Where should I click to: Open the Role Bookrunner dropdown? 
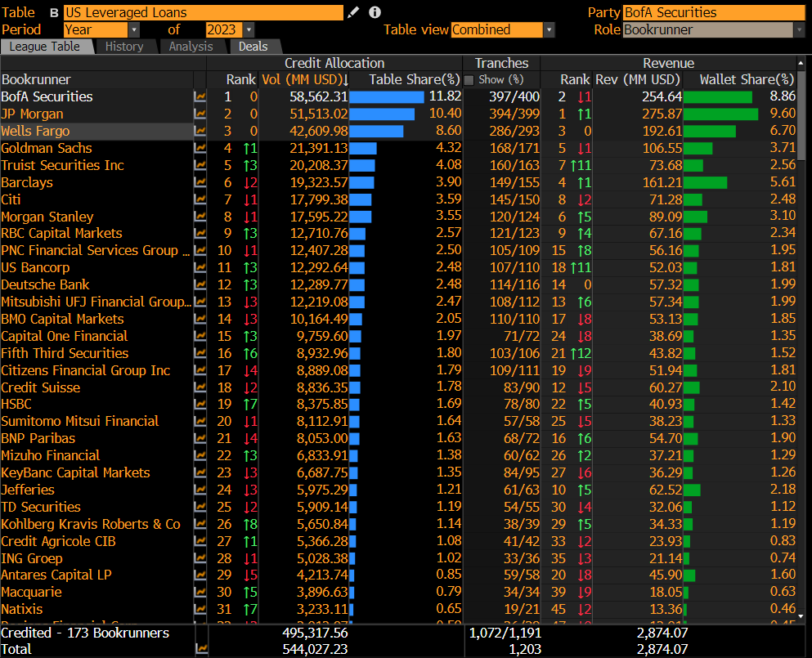click(800, 29)
